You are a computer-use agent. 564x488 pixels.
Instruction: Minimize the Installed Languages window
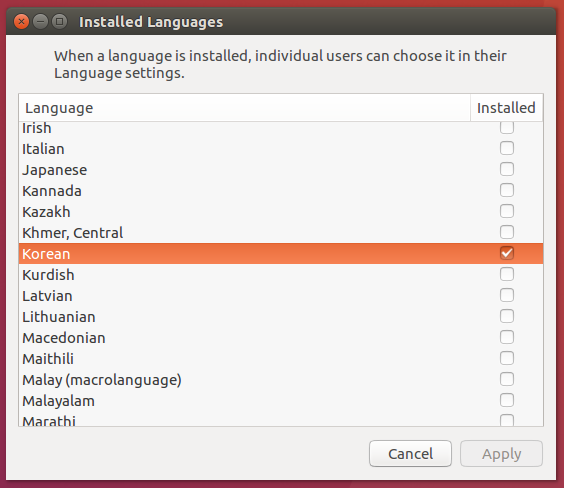coord(40,22)
